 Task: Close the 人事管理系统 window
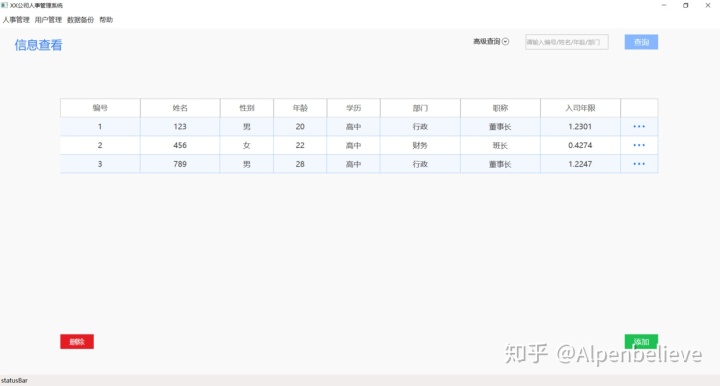708,5
